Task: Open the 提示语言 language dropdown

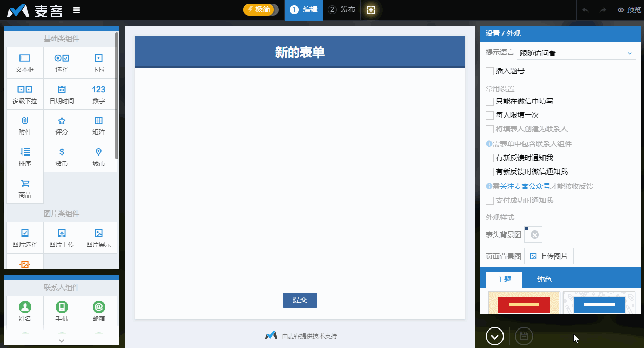Action: (576, 53)
